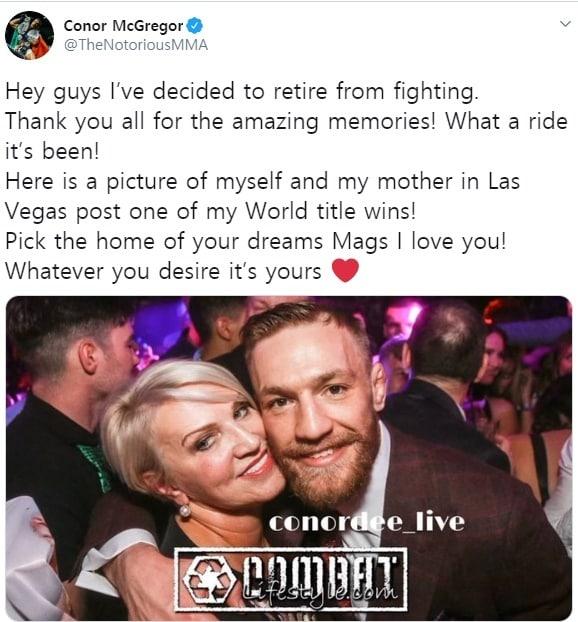Open the attached nightclub photo
578x622 pixels.
pos(289,458)
